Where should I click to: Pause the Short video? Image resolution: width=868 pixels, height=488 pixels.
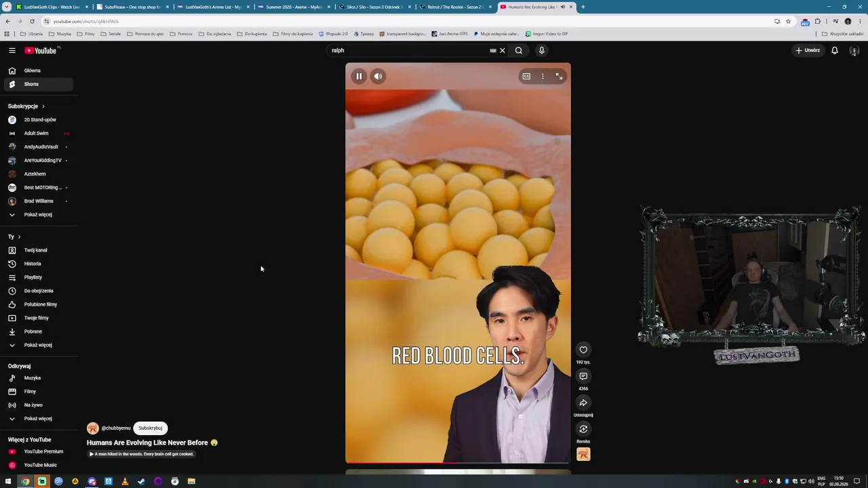tap(359, 77)
